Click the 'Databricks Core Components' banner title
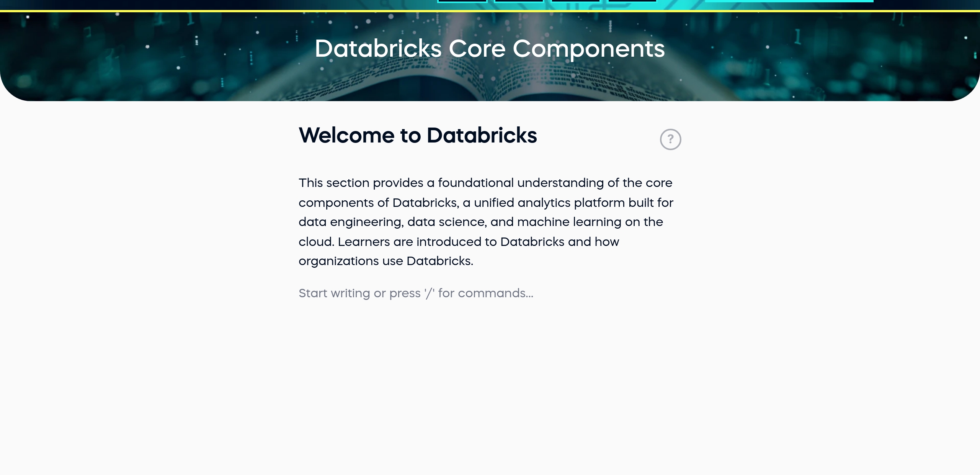 point(490,49)
